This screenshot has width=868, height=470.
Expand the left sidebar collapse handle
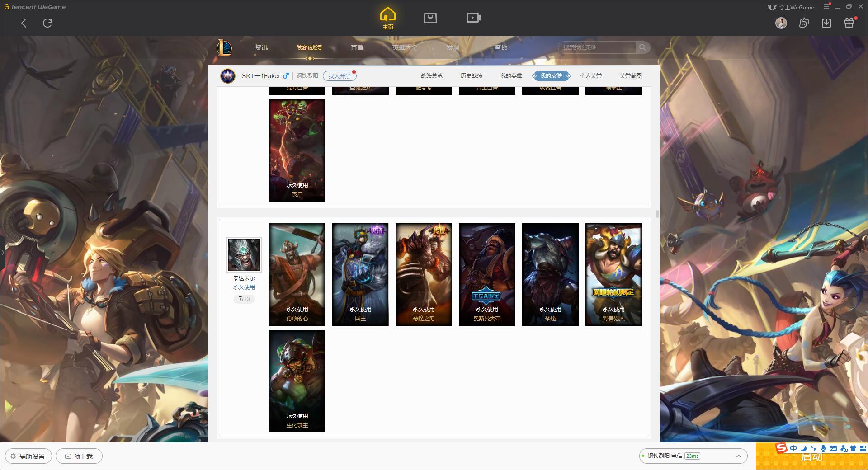click(2, 253)
